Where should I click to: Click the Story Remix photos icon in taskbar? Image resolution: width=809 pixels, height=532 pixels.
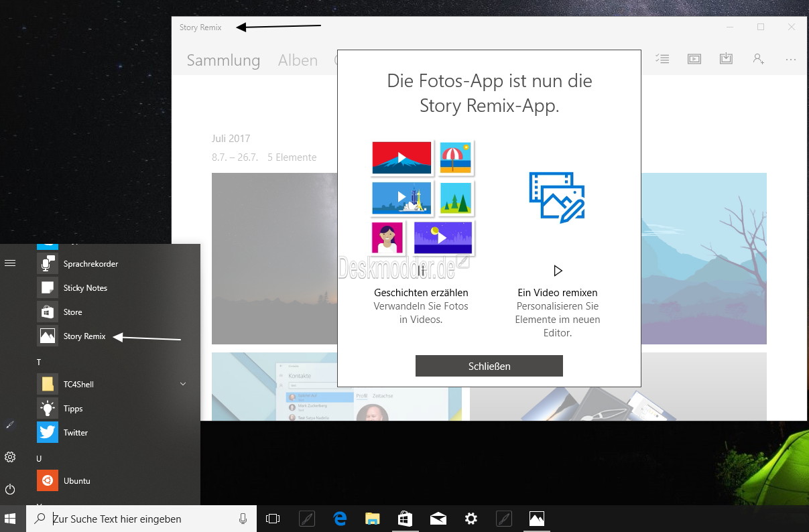pos(537,519)
